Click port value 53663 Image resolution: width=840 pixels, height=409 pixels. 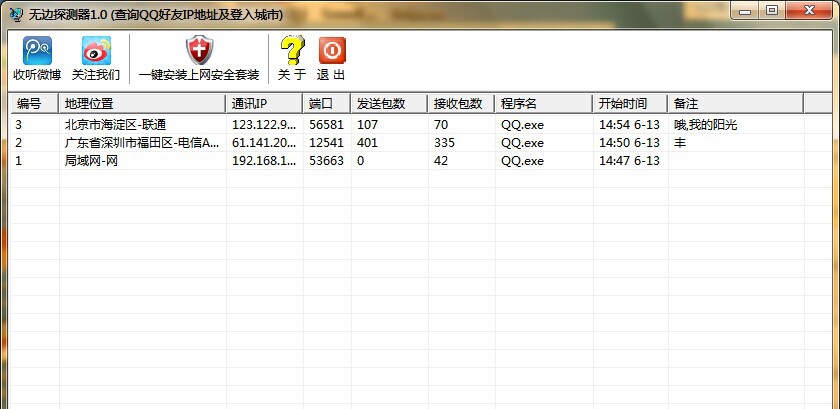[326, 161]
